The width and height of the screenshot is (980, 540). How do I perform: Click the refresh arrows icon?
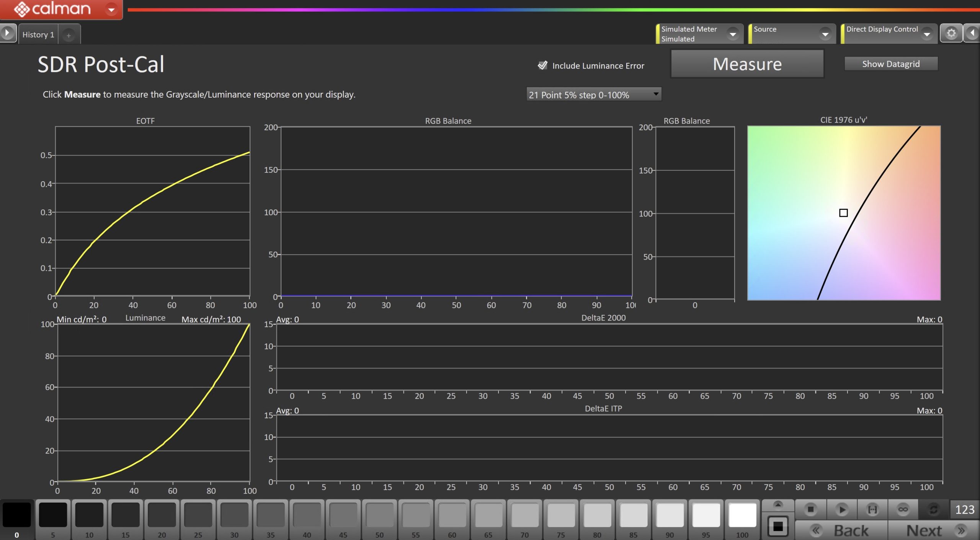(934, 509)
